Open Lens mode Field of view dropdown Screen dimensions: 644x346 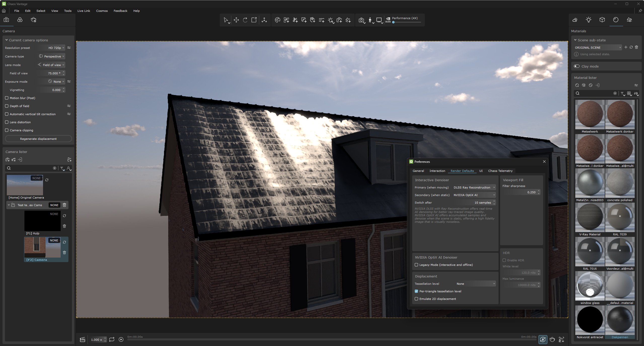[52, 65]
